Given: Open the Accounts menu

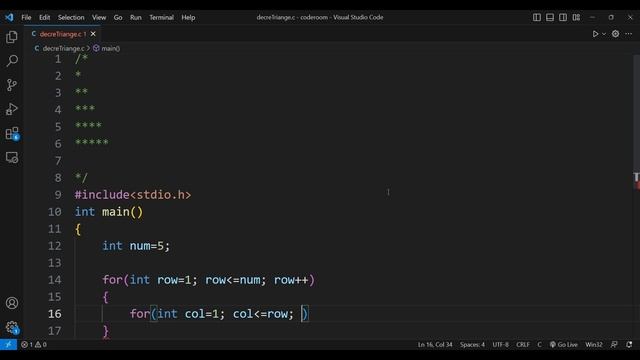Looking at the screenshot, I should coord(12,303).
